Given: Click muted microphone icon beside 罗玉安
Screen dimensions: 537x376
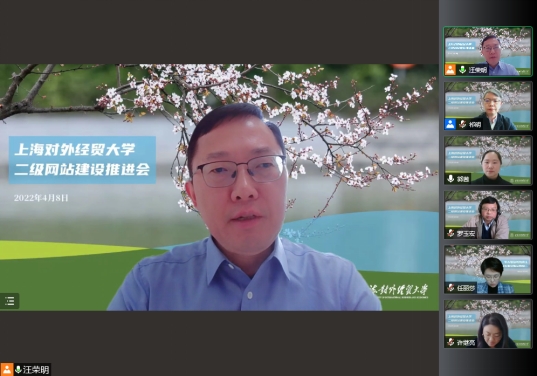Looking at the screenshot, I should click(451, 234).
